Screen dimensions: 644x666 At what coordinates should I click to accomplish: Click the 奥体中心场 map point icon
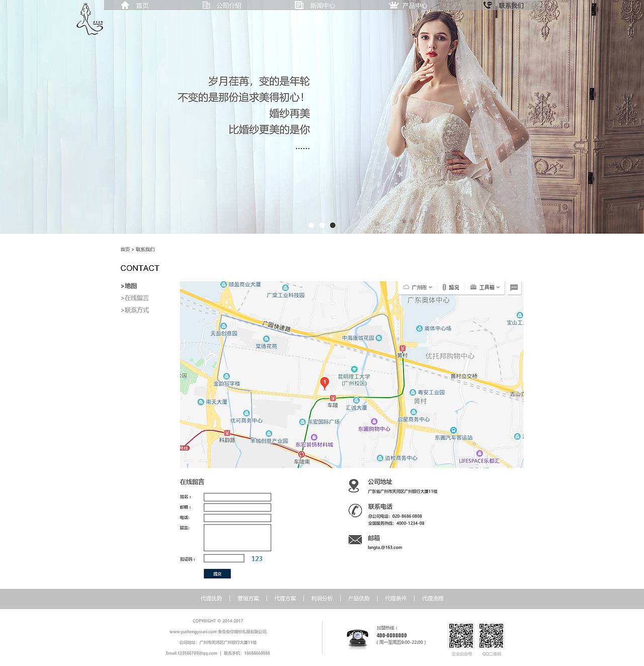[x=419, y=329]
